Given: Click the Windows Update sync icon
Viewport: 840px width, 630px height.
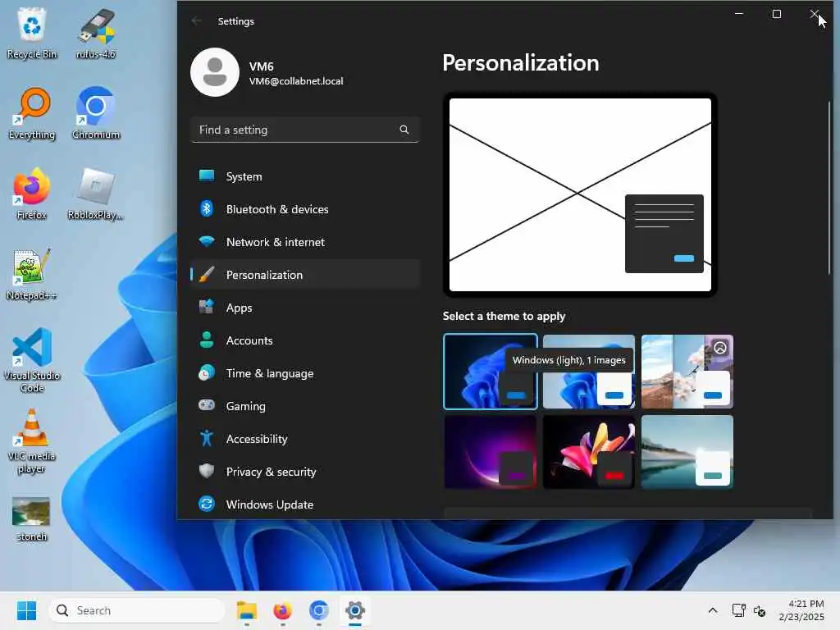Looking at the screenshot, I should click(x=206, y=504).
